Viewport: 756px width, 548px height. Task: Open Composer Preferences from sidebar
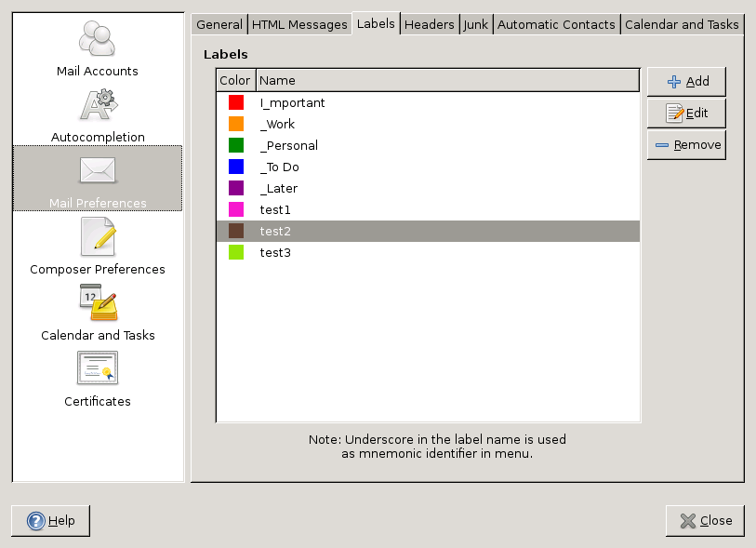(98, 237)
